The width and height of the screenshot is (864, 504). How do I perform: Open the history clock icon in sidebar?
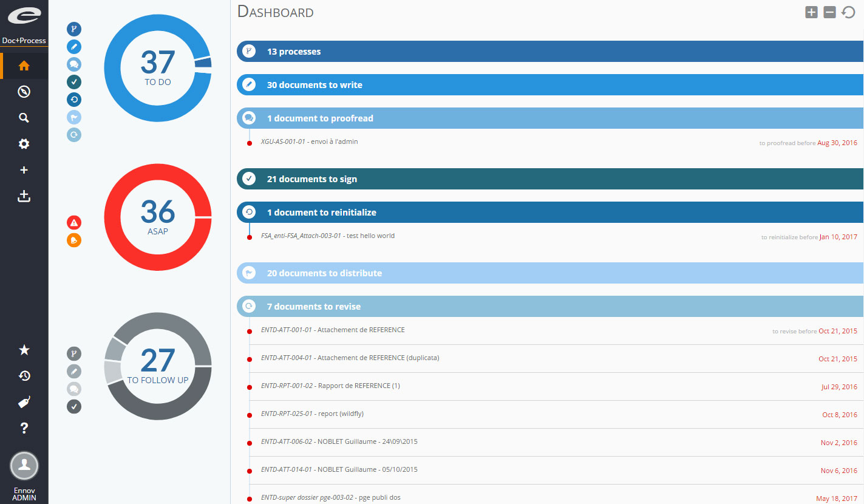(x=24, y=376)
